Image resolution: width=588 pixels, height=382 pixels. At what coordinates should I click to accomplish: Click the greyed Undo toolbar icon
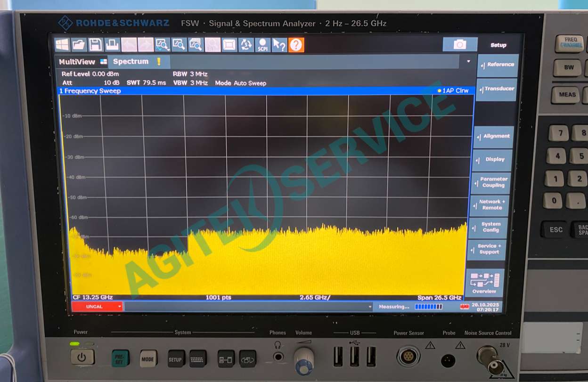[129, 45]
